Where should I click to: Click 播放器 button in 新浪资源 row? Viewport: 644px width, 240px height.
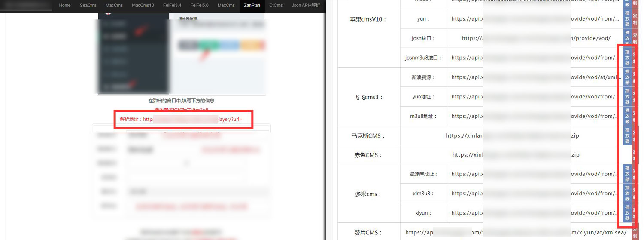pos(627,77)
